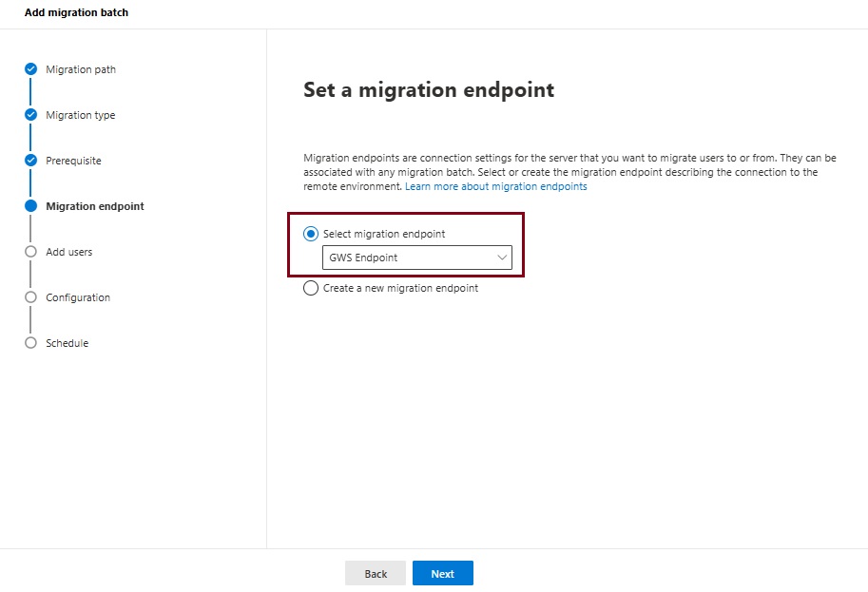Open the Schedule step label
The image size is (868, 592).
coord(67,343)
